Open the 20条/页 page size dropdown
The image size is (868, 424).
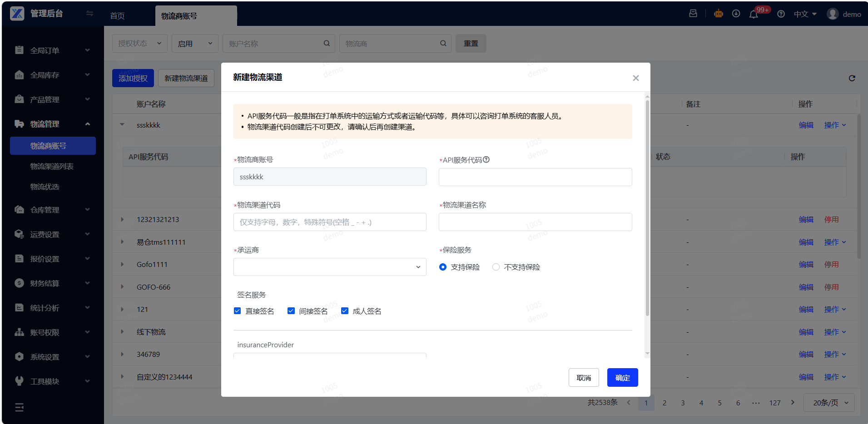[x=829, y=403]
